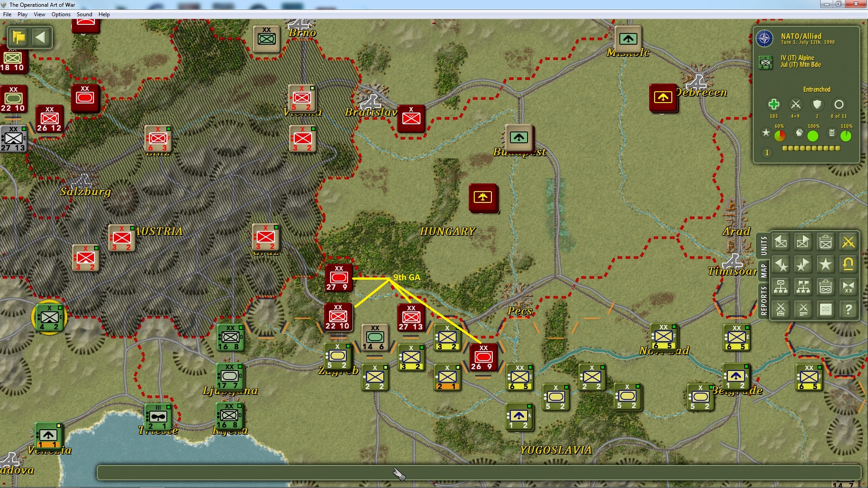
Task: Click the left-pointing arrow button
Action: click(41, 37)
